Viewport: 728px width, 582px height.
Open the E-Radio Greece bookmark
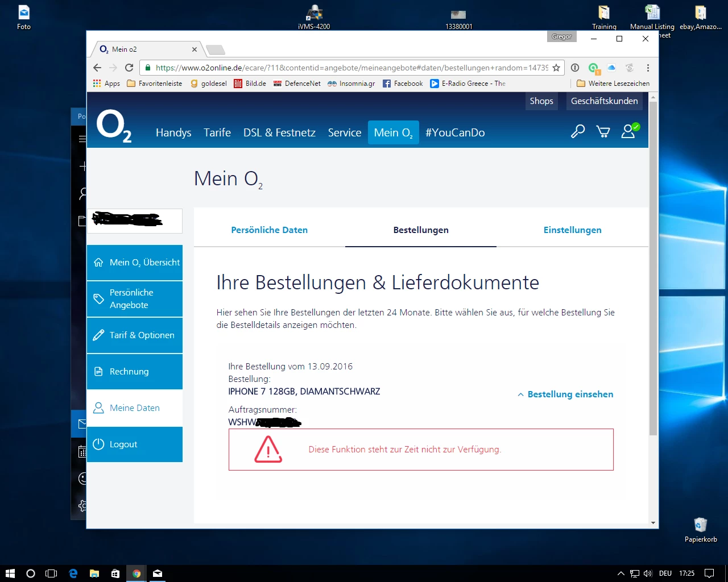click(x=468, y=84)
